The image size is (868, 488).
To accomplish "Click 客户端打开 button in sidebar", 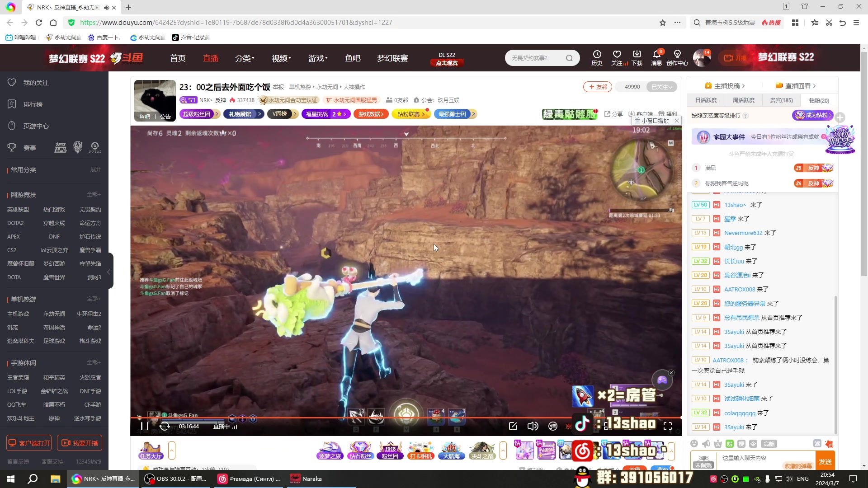I will point(29,443).
